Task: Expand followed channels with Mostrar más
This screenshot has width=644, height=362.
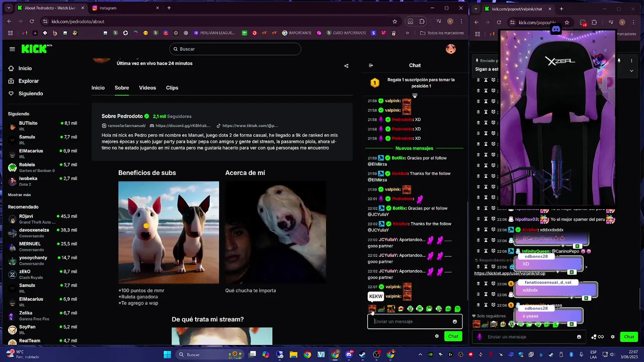Action: point(19,195)
